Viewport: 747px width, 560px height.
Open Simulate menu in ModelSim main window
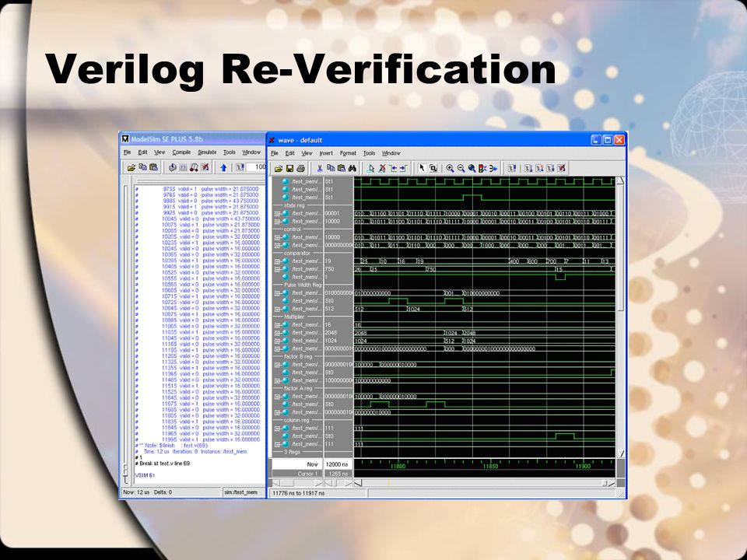pos(207,152)
